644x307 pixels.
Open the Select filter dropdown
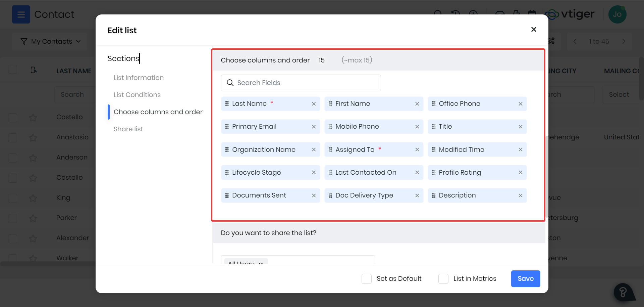[x=619, y=95]
